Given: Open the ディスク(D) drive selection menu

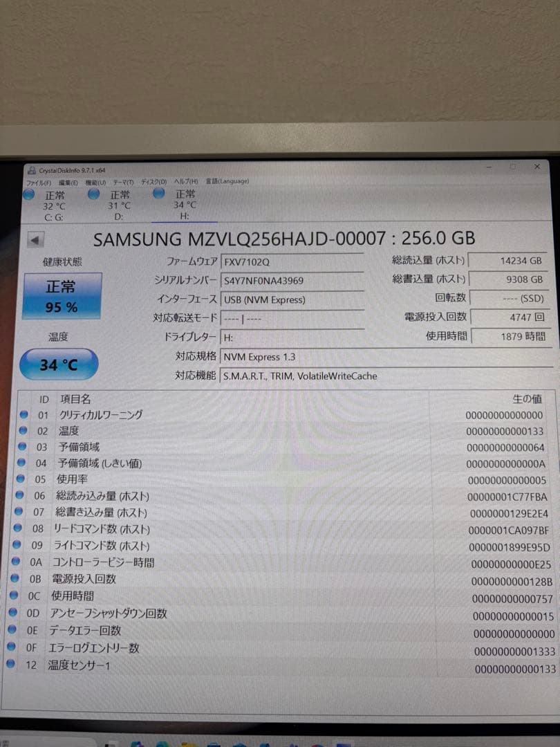Looking at the screenshot, I should tap(153, 181).
